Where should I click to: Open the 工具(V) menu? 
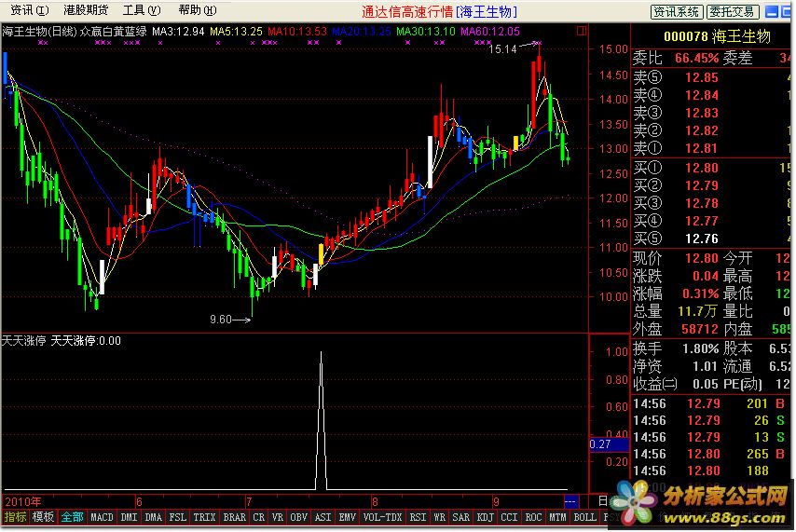click(x=142, y=10)
